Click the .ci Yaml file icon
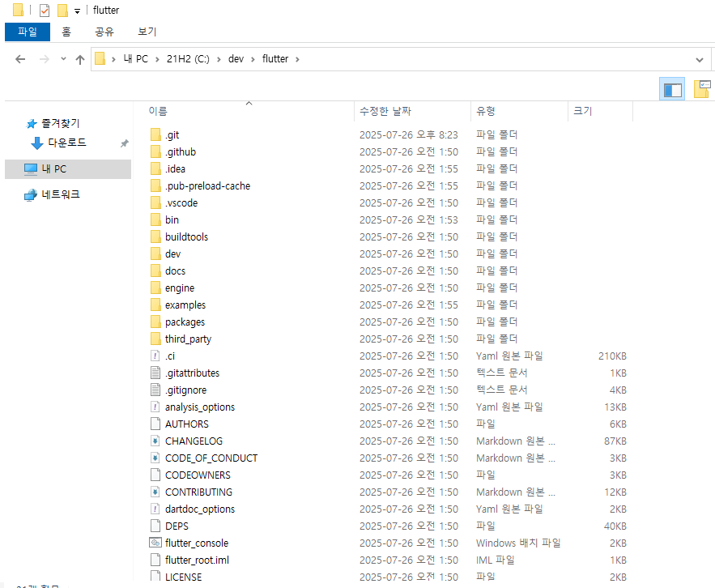This screenshot has width=715, height=588. [x=155, y=356]
